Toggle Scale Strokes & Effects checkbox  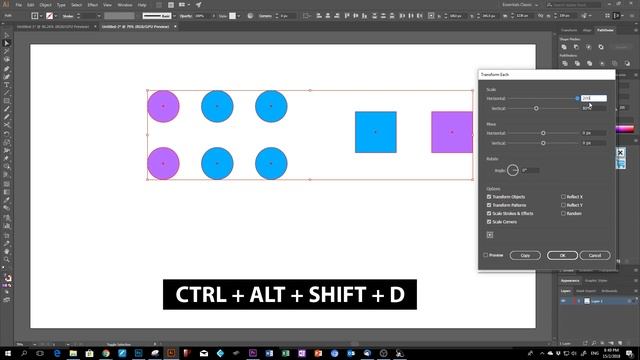tap(489, 213)
